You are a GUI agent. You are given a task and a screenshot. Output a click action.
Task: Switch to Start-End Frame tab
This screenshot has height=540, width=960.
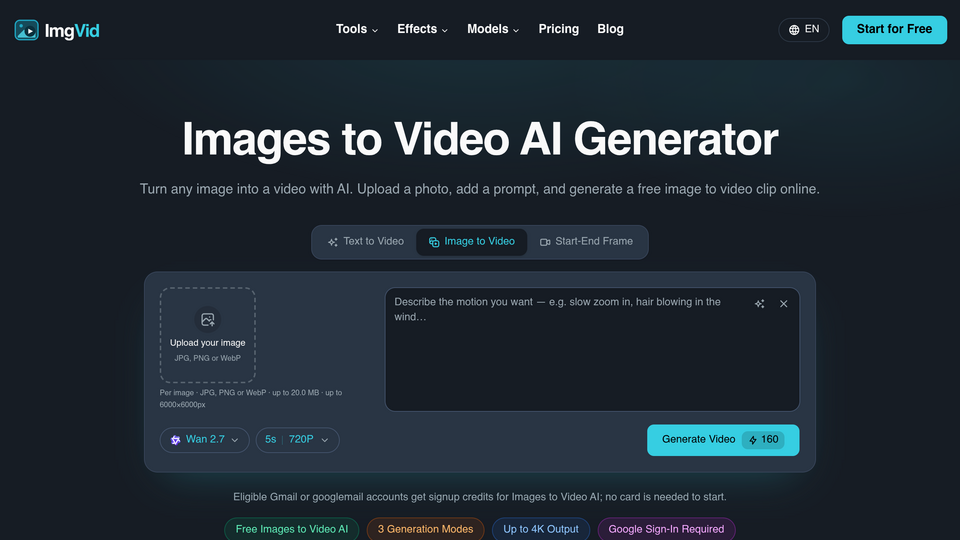tap(586, 242)
